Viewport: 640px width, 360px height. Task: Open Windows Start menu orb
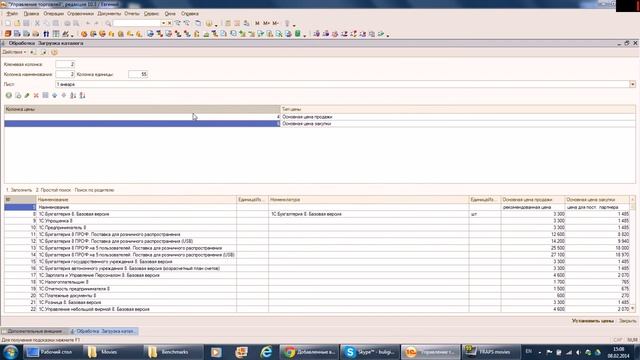[10, 352]
